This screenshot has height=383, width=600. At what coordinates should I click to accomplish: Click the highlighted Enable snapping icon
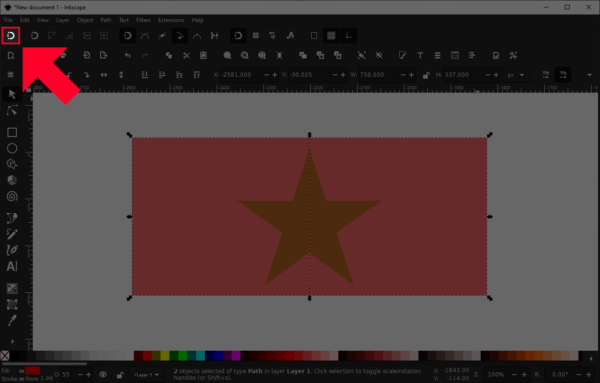(x=11, y=36)
